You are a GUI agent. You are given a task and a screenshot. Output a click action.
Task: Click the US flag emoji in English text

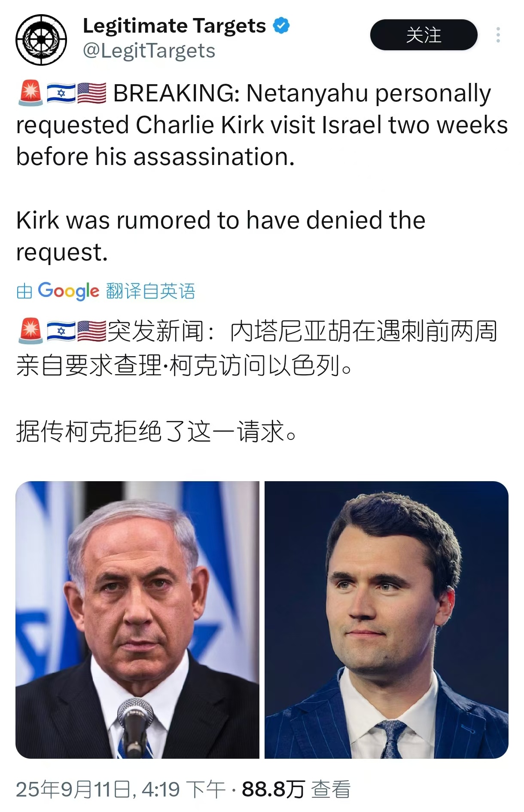point(91,93)
